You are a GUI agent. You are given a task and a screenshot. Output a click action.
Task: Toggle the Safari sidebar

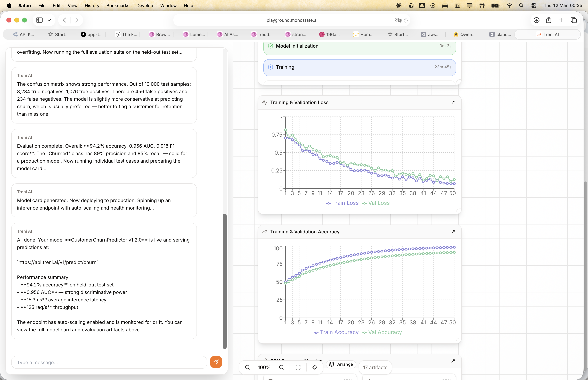(39, 20)
